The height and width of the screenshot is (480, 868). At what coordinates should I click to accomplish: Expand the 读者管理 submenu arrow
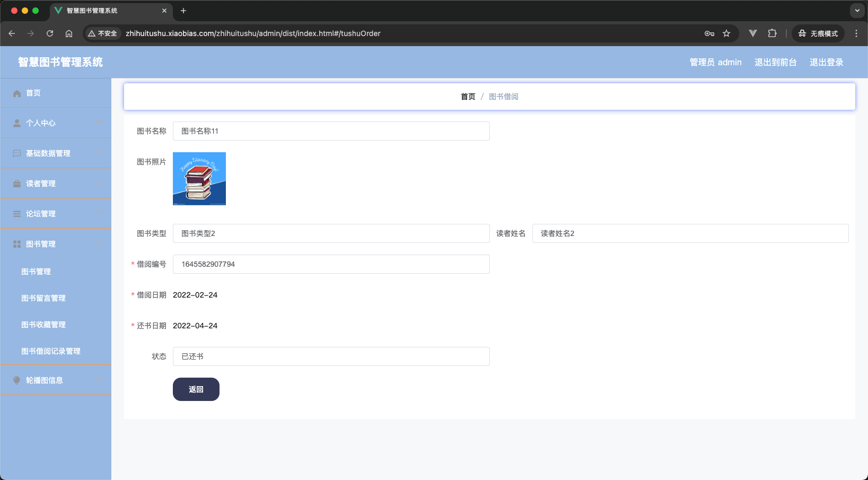(99, 183)
